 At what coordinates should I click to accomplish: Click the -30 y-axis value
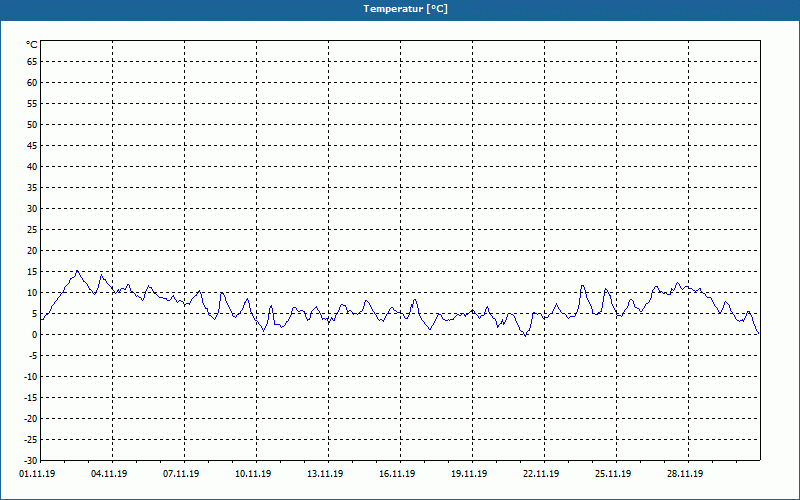(31, 460)
